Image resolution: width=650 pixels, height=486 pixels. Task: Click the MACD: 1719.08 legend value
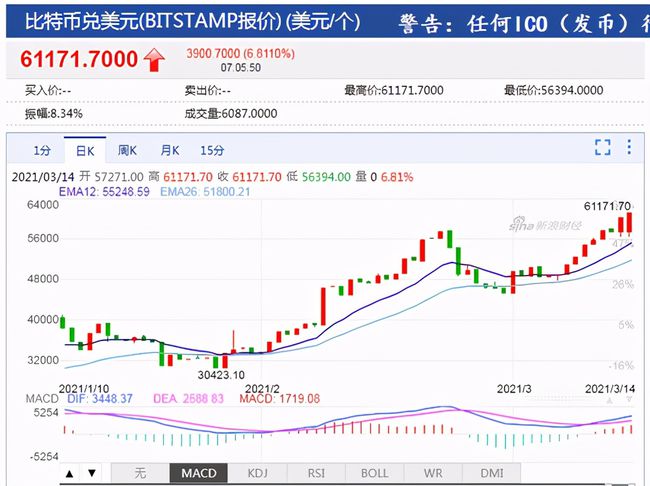tap(280, 399)
